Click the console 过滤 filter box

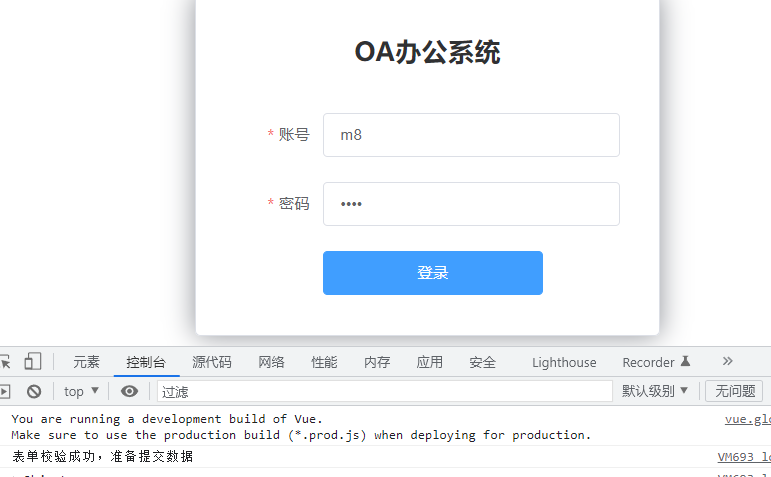tap(384, 391)
